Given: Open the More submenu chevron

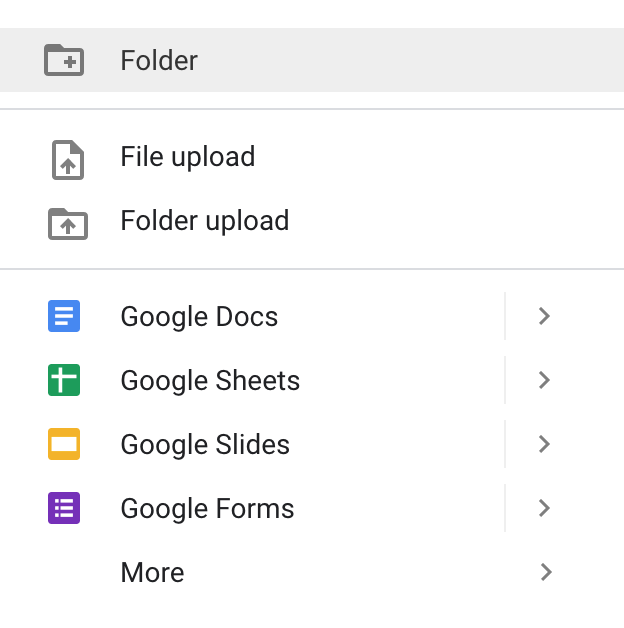Looking at the screenshot, I should click(545, 572).
